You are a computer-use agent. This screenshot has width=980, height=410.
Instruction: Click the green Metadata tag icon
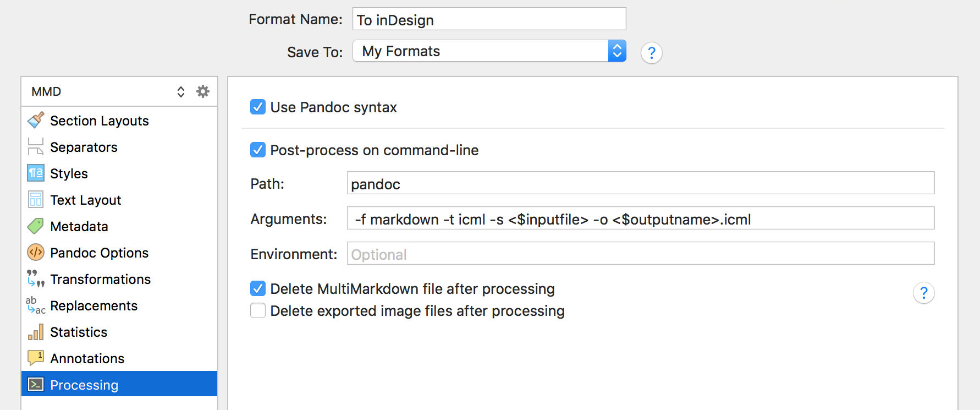coord(36,226)
